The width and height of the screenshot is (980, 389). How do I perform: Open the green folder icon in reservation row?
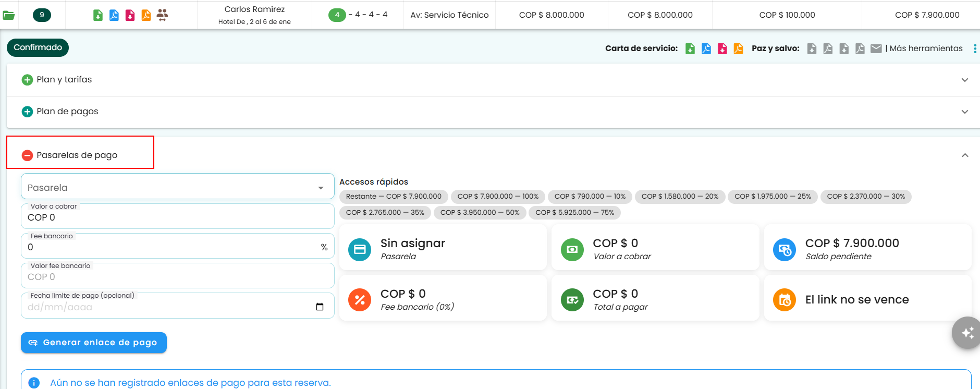tap(9, 15)
